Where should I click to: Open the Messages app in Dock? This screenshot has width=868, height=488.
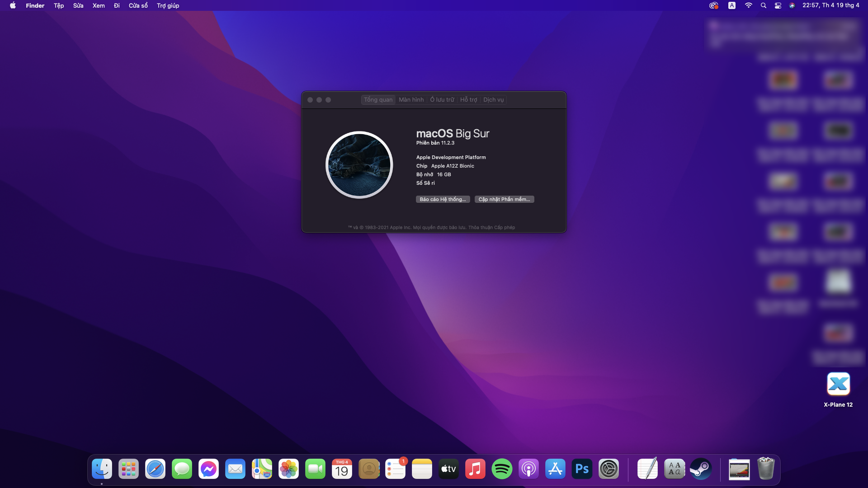182,469
